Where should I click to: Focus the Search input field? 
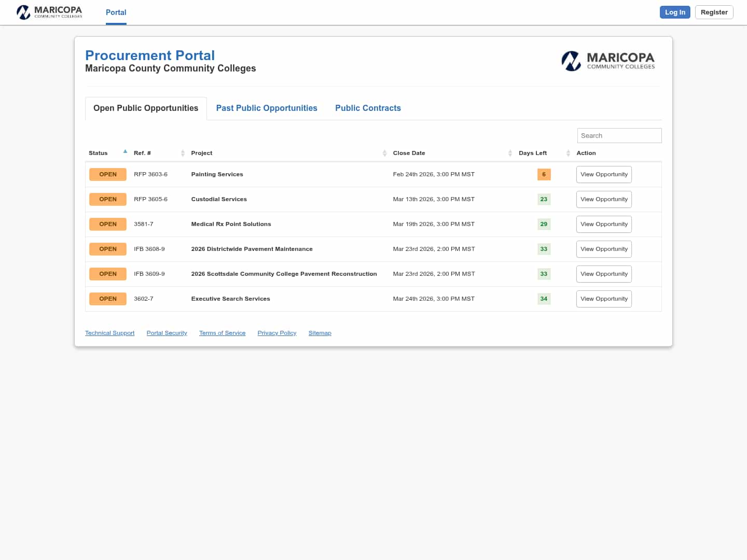click(619, 135)
